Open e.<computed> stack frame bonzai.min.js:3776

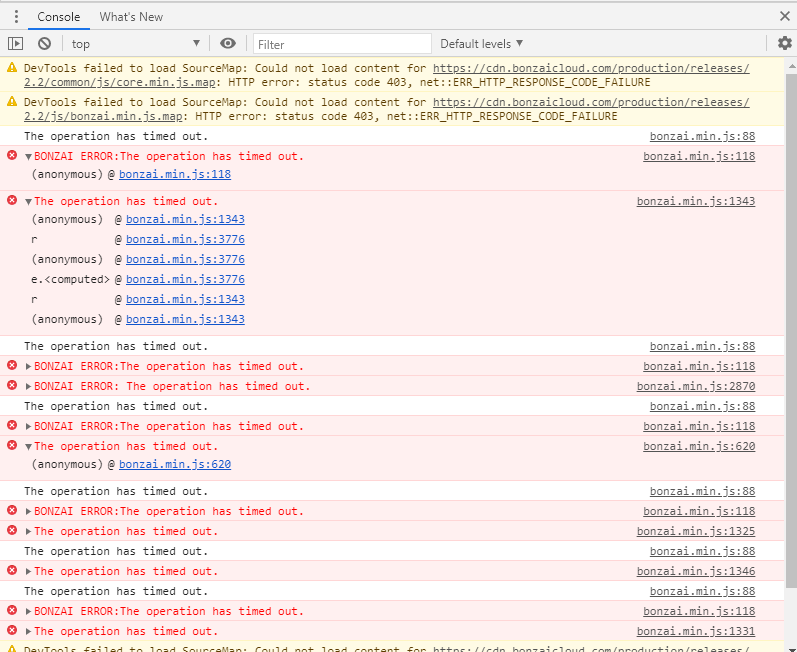click(185, 279)
